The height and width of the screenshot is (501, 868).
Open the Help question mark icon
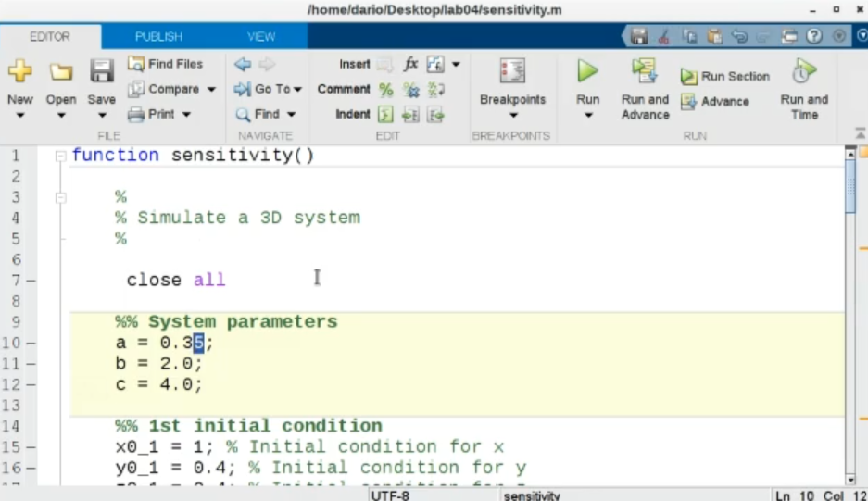click(x=814, y=36)
